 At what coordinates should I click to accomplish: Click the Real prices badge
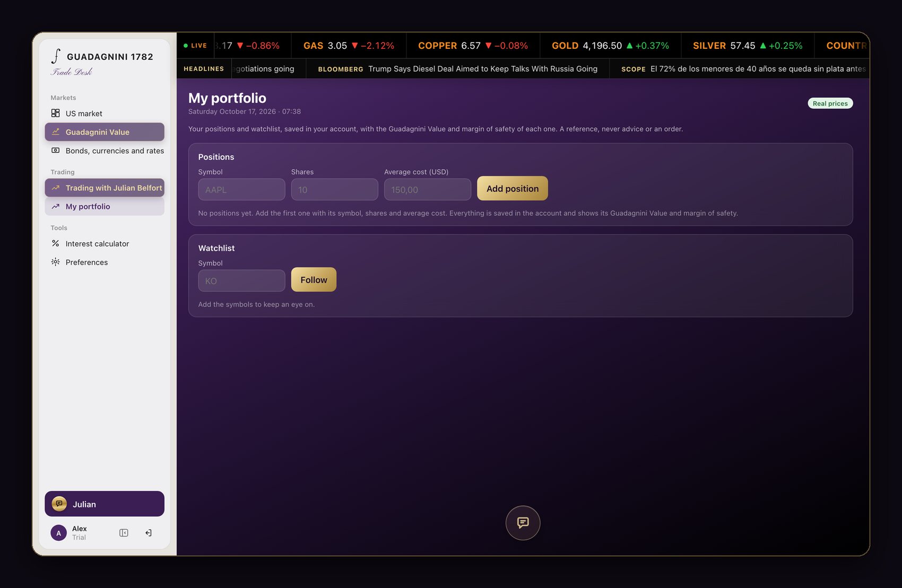[x=830, y=103]
